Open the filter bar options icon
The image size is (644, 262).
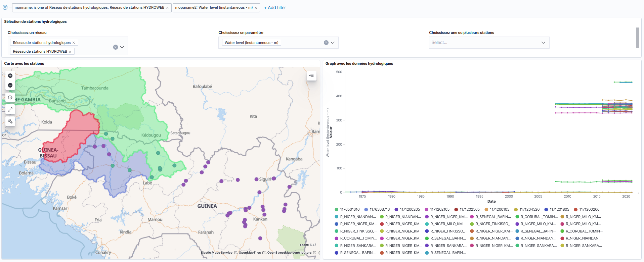(x=5, y=7)
